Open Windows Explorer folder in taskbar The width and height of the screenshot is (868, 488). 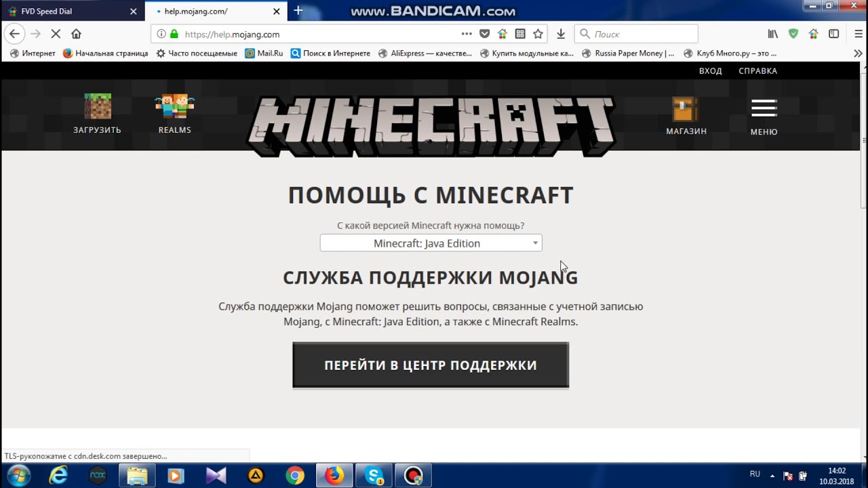click(x=137, y=476)
